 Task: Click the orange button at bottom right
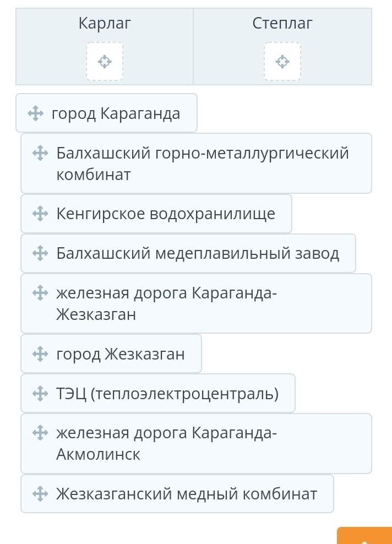364,535
